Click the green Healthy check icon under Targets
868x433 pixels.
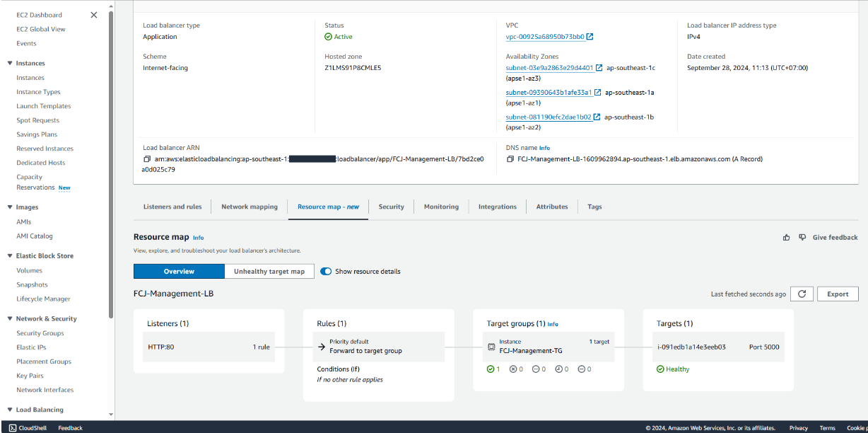point(660,369)
